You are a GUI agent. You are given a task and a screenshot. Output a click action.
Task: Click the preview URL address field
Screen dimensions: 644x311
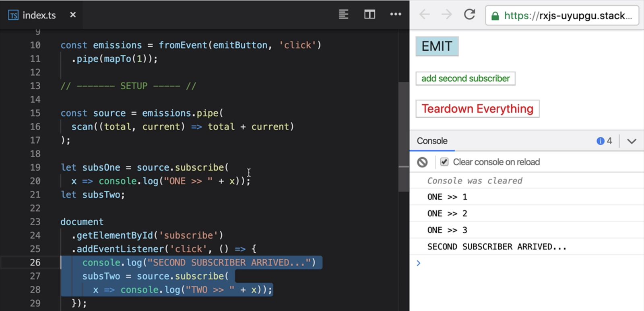562,16
